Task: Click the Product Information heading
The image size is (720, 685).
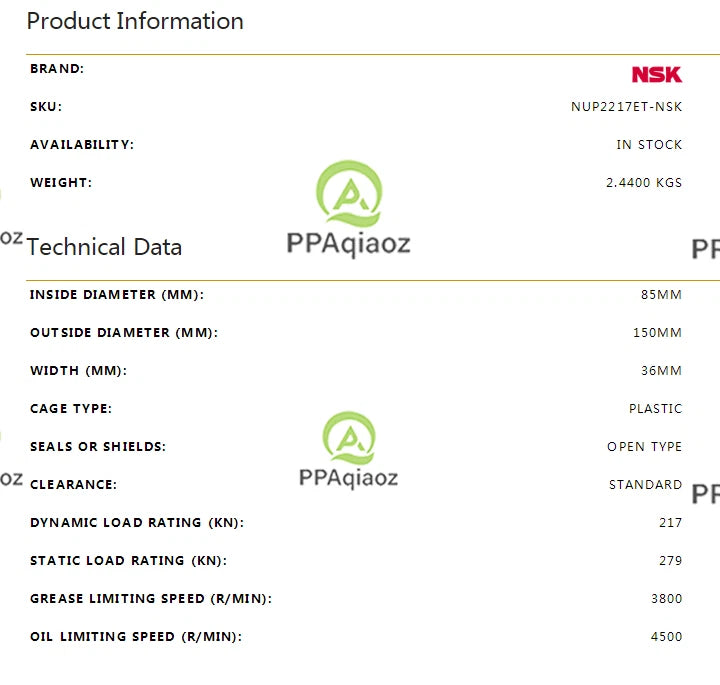Action: pyautogui.click(x=135, y=21)
